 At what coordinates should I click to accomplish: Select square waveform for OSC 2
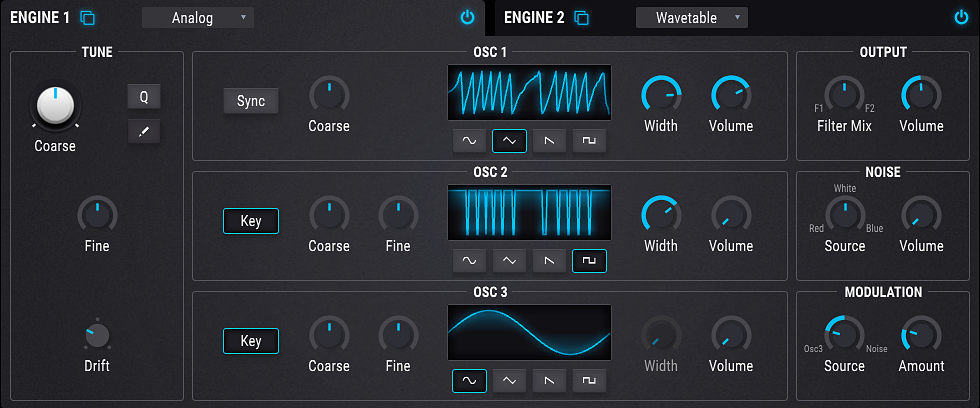pos(589,261)
